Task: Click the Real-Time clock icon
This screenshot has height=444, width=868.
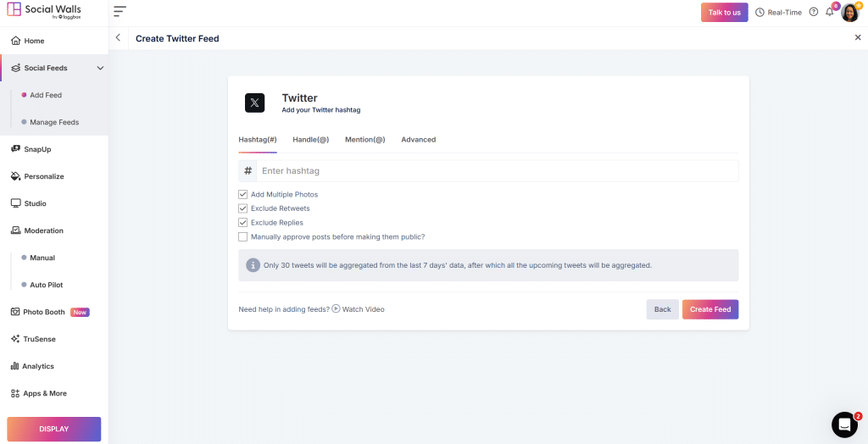Action: [759, 12]
